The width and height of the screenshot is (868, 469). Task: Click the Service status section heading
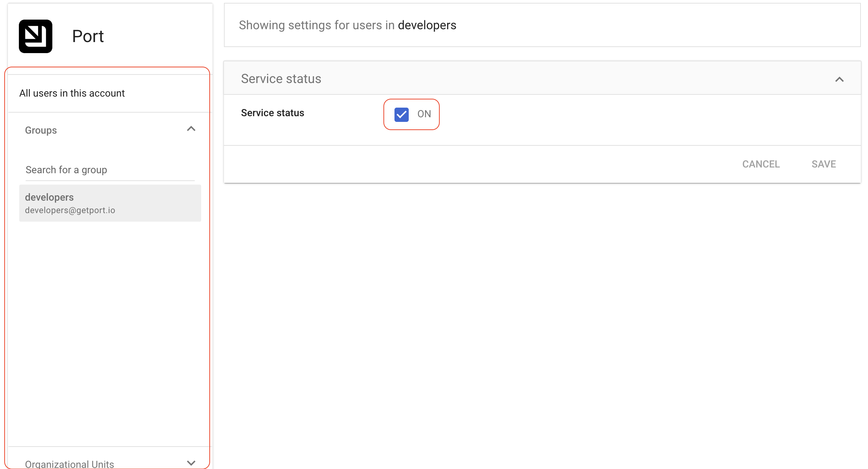point(281,79)
